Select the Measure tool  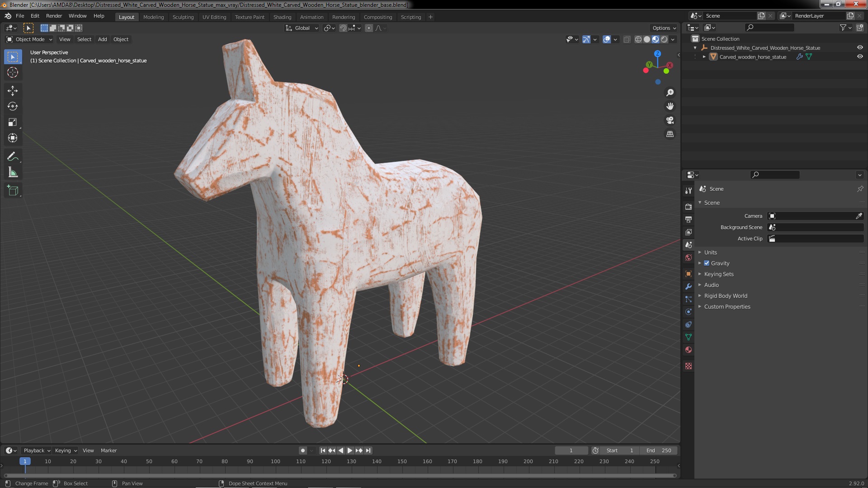[x=13, y=173]
